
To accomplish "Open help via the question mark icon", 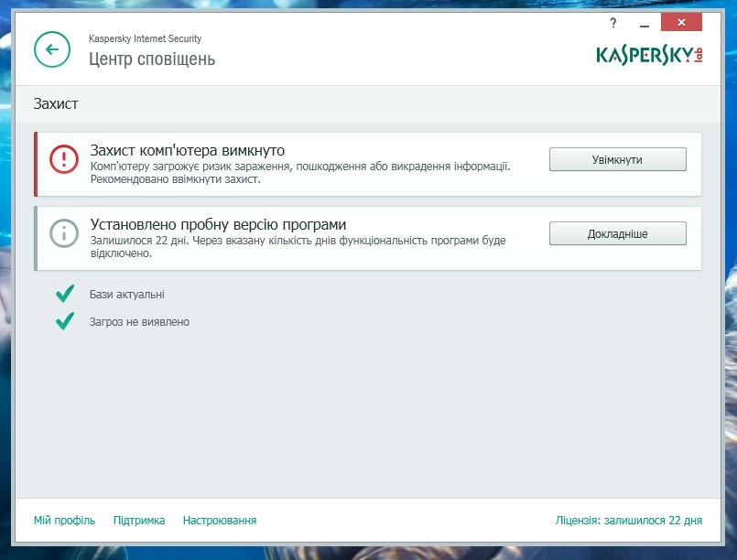I will click(612, 23).
